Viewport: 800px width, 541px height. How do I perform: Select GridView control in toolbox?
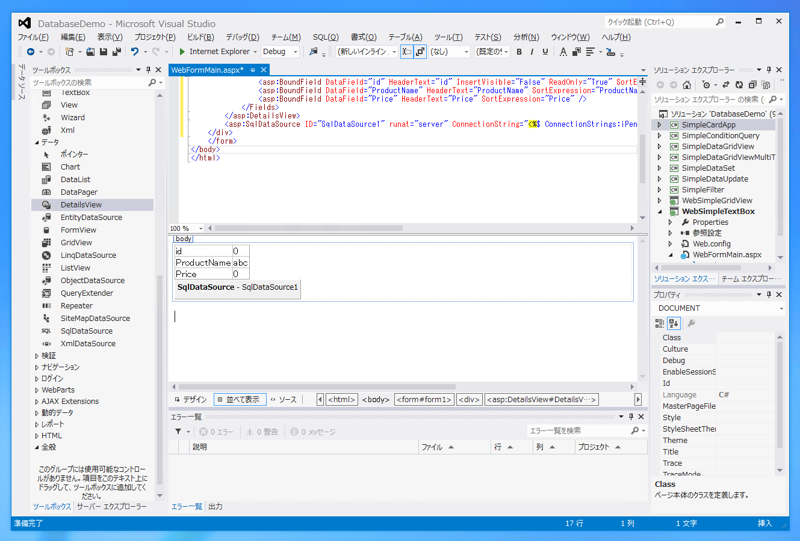92,242
